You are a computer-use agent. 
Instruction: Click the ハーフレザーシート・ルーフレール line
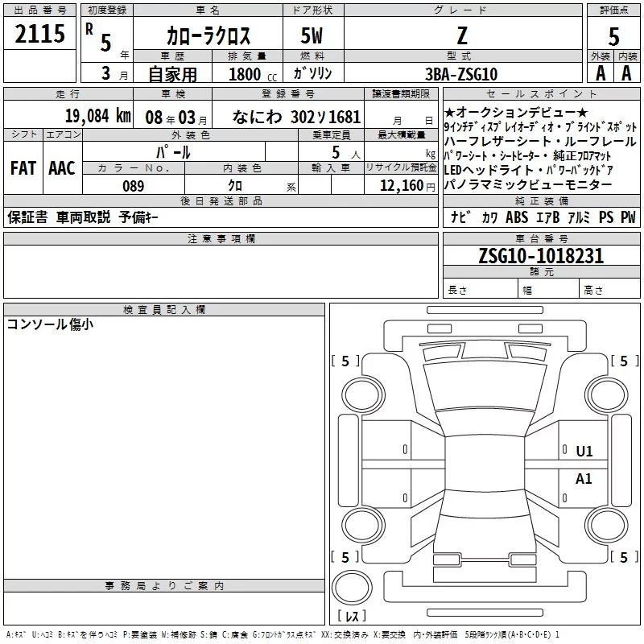pyautogui.click(x=540, y=141)
